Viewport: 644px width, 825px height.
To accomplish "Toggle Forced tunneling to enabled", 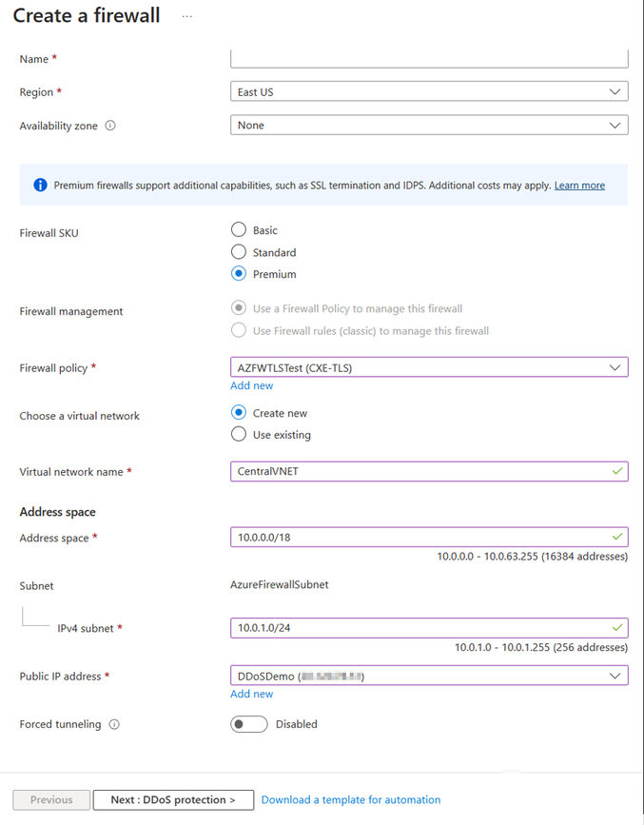I will (248, 723).
